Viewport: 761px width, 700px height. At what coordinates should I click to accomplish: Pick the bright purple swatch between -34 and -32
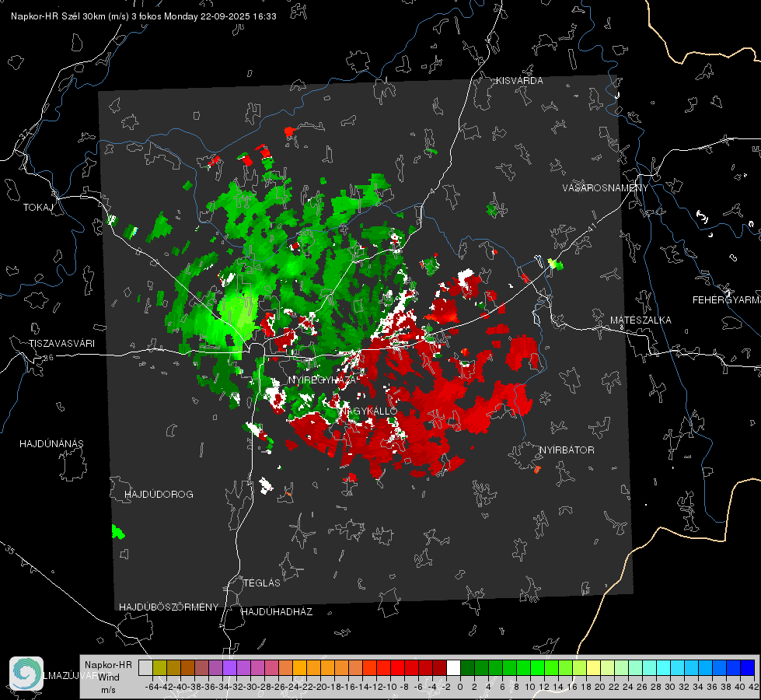tap(229, 667)
